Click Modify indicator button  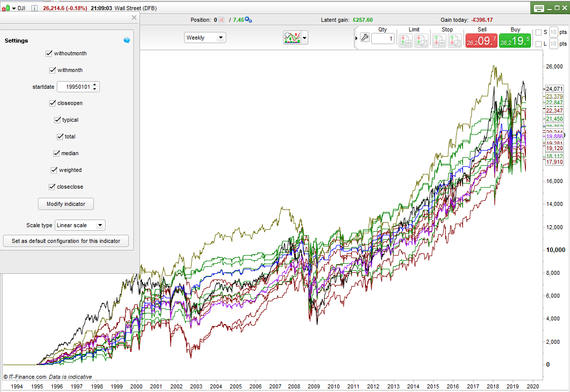(x=66, y=204)
